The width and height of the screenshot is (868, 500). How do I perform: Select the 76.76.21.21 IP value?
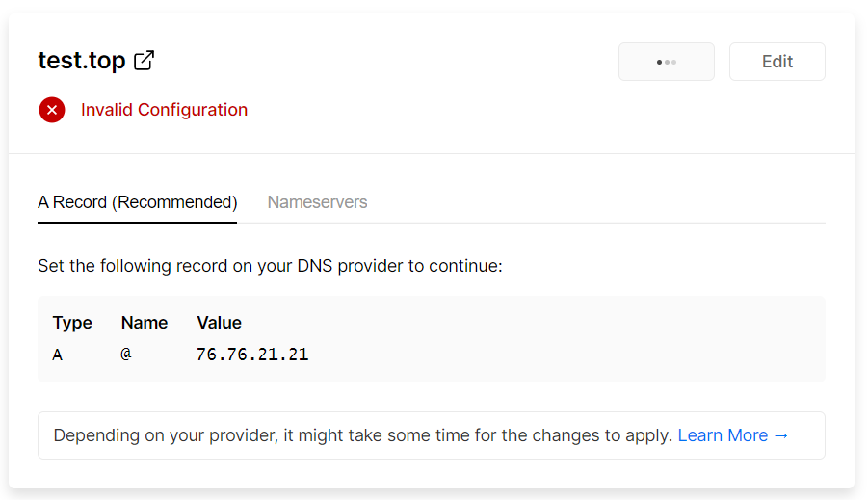[251, 355]
